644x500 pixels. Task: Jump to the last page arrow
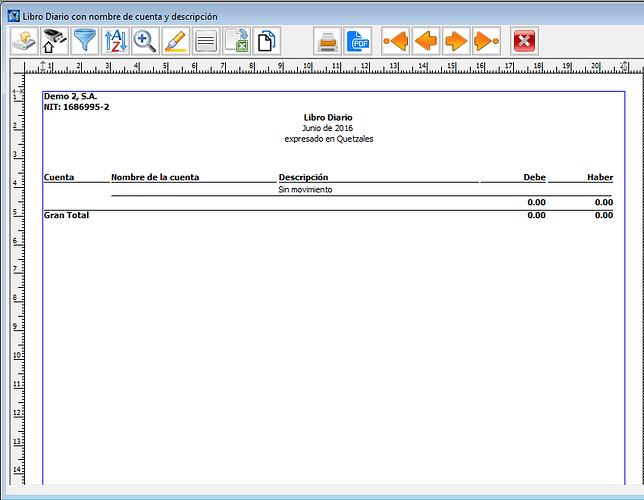click(487, 41)
